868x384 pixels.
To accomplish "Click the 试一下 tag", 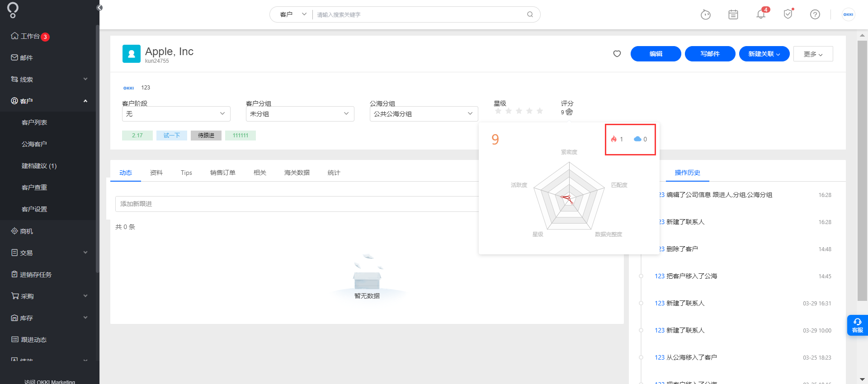I will 172,136.
